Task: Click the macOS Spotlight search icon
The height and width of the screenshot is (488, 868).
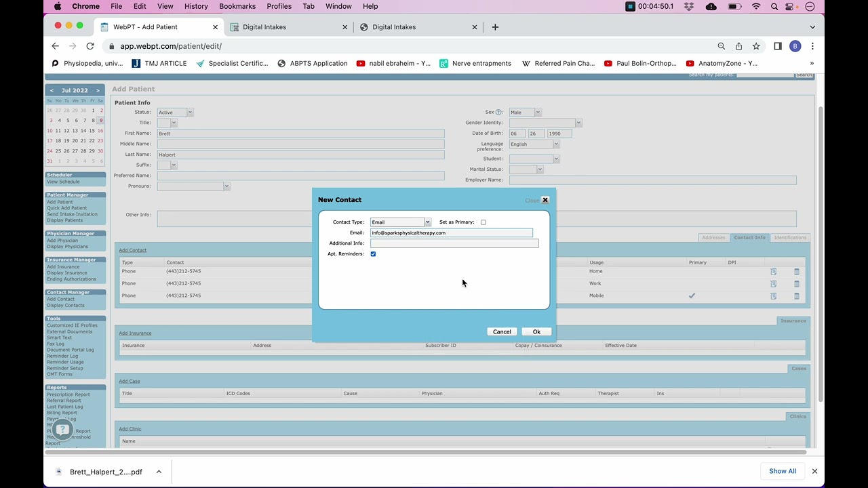Action: coord(774,6)
